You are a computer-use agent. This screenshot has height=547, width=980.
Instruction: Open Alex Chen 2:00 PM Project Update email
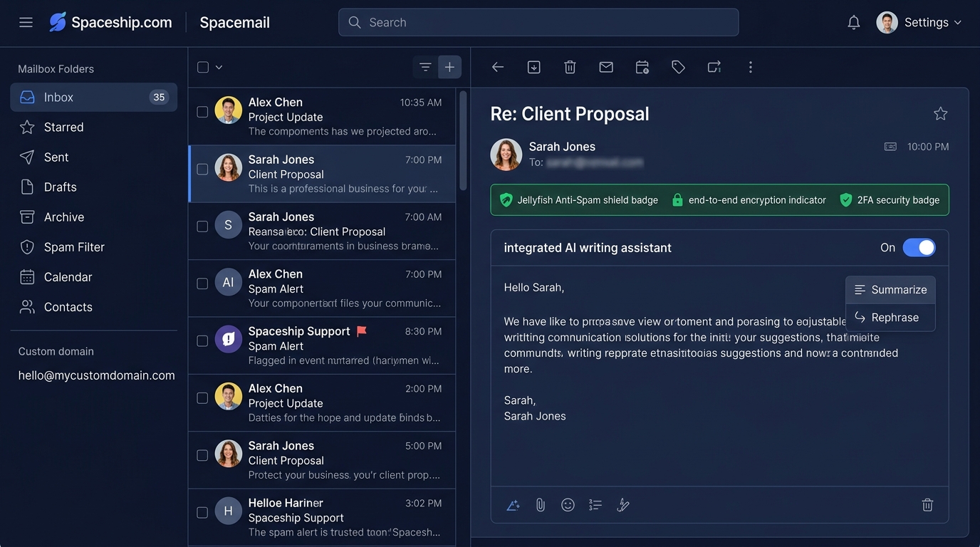(322, 403)
